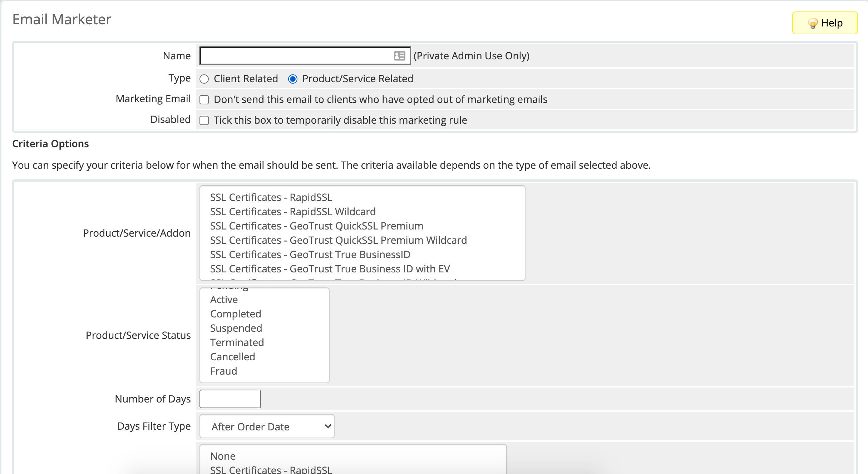Select the Product/Service Related radio option
The image size is (868, 474).
click(x=293, y=79)
